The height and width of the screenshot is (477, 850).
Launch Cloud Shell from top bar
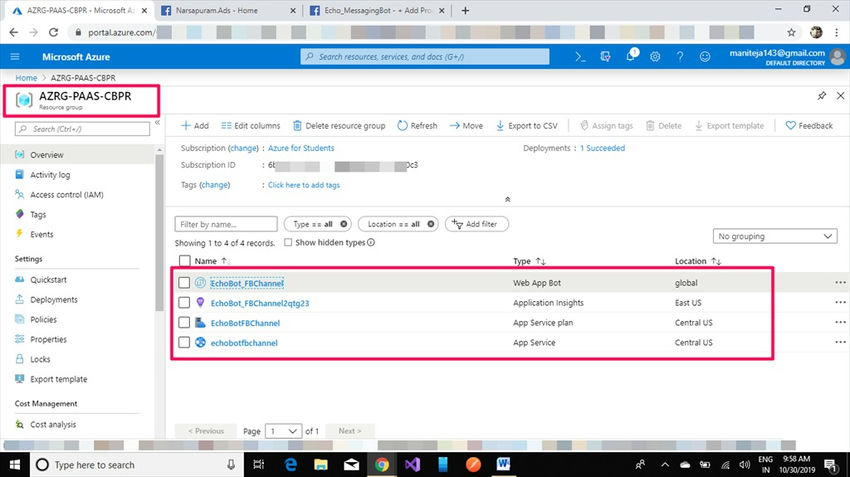[580, 56]
